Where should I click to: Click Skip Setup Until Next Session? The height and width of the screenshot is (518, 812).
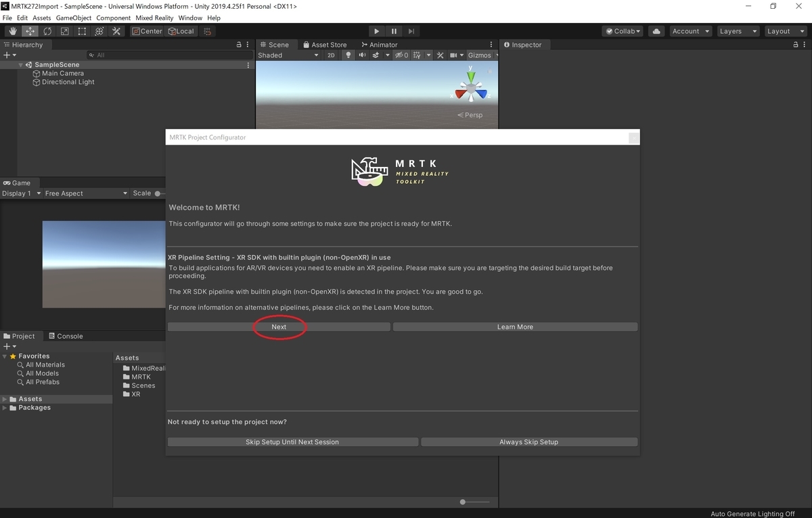[292, 442]
